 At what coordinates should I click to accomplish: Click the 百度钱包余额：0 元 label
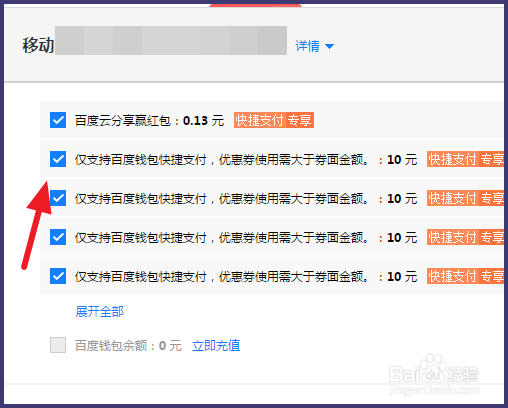pos(128,346)
